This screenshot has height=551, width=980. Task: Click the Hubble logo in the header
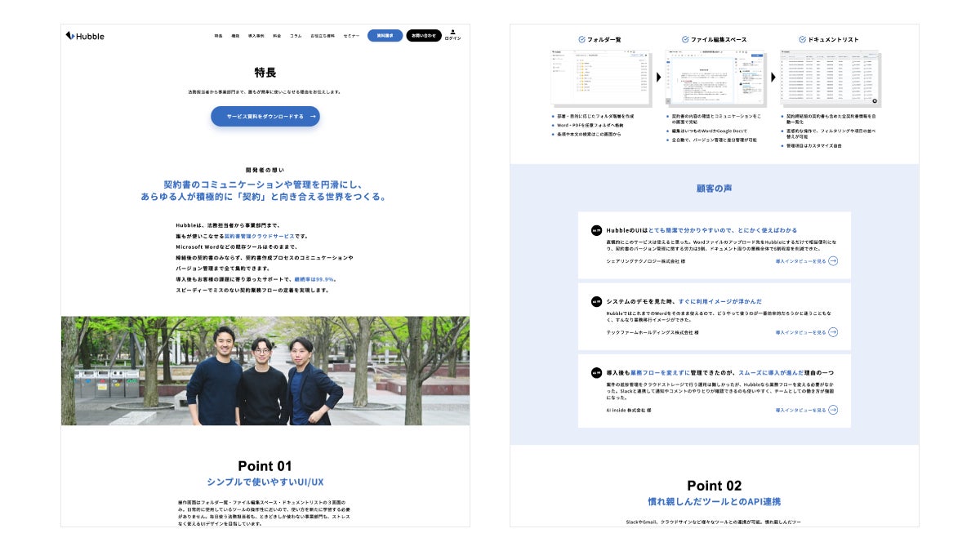(x=85, y=36)
